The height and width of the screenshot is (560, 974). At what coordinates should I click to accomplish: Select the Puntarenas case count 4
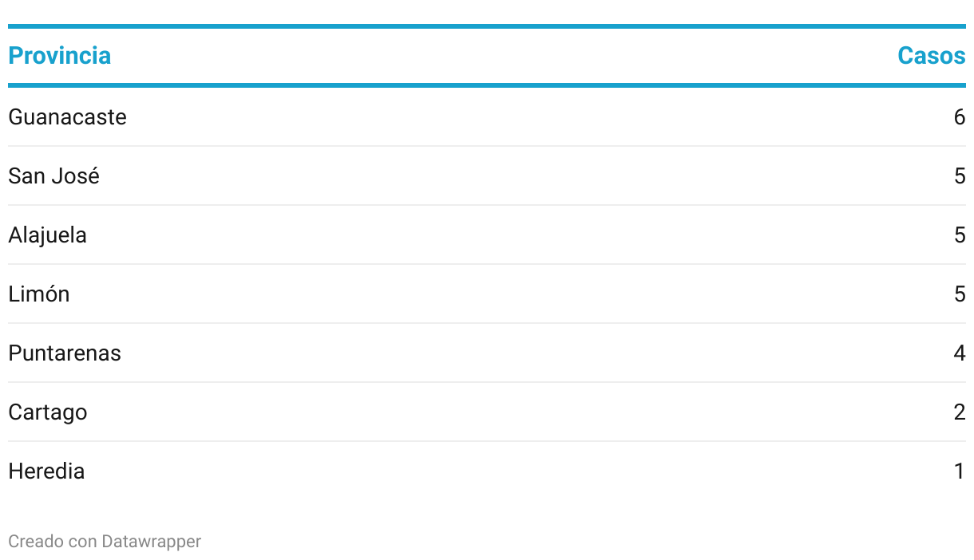[x=960, y=353]
